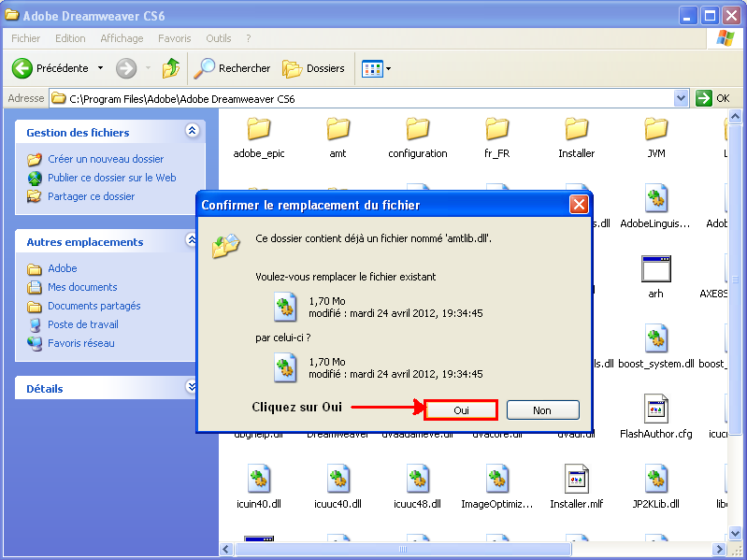Select the FlashAuthor.cfg file
This screenshot has height=560, width=747.
click(656, 417)
